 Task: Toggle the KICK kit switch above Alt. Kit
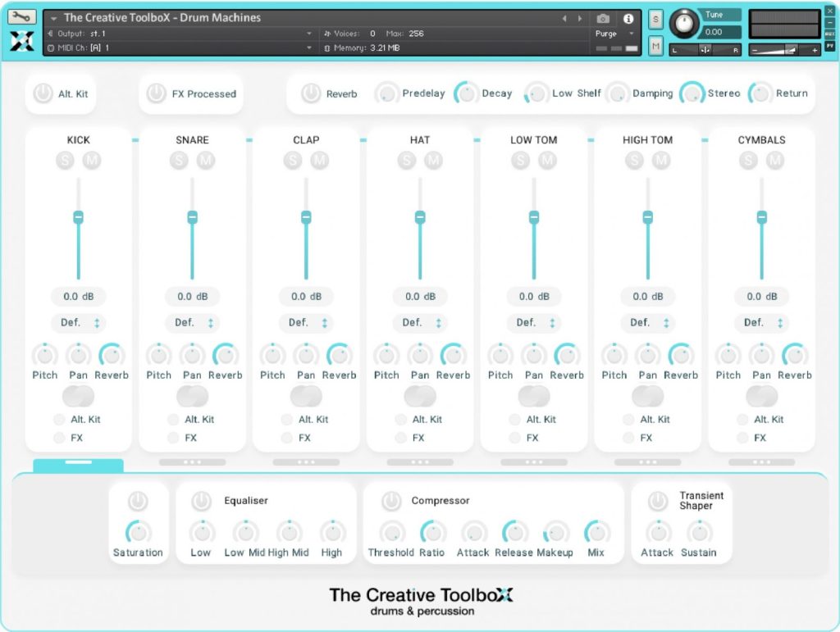tap(78, 397)
